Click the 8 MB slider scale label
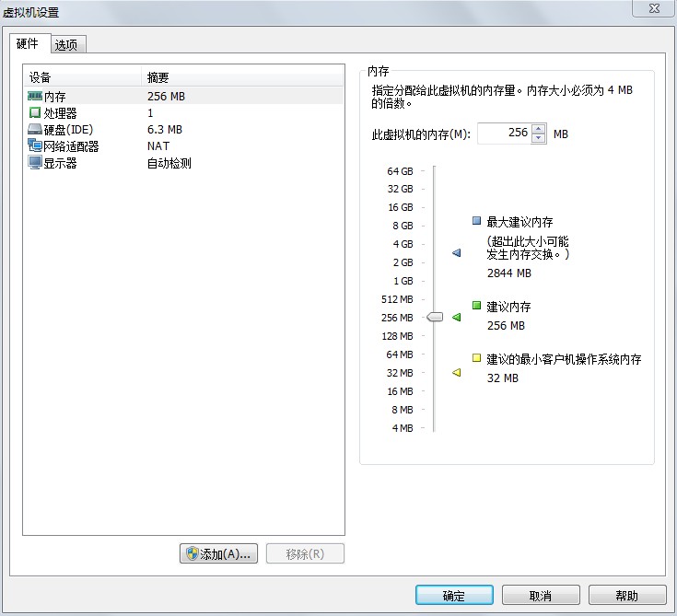The height and width of the screenshot is (616, 677). [x=403, y=410]
